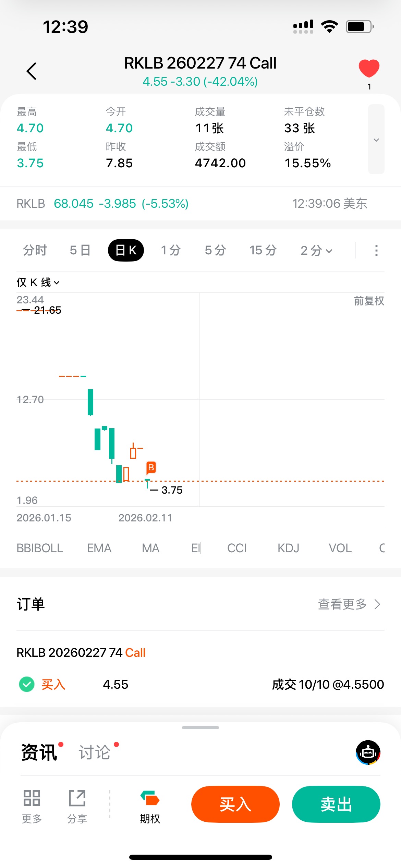The height and width of the screenshot is (868, 401).
Task: Expand the quote details chevron panel
Action: (376, 140)
